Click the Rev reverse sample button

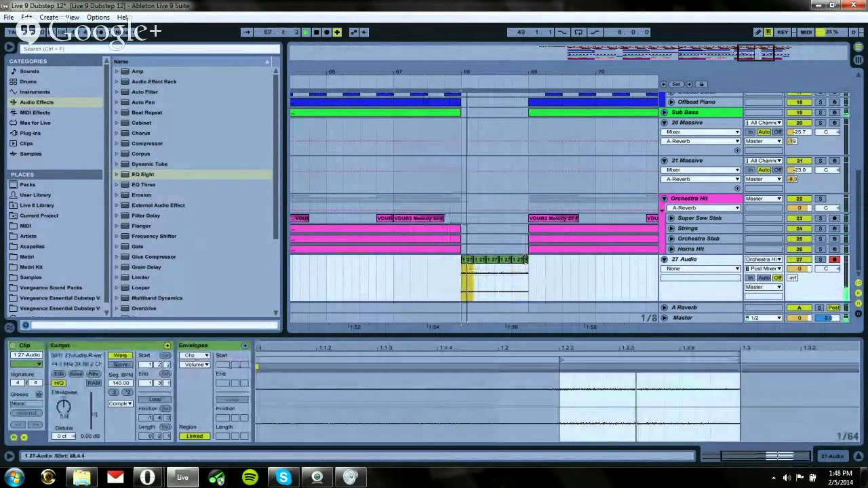[x=94, y=374]
